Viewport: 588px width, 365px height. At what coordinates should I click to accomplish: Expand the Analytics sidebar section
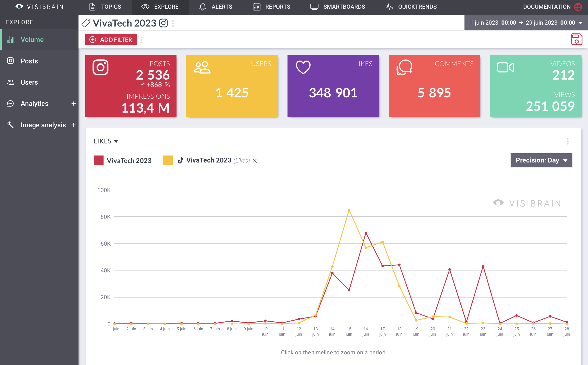[x=73, y=104]
